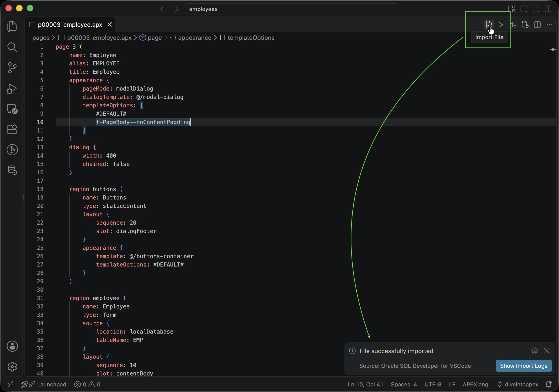Image resolution: width=559 pixels, height=392 pixels.
Task: Click the side-by-side compare icon in editor toolbar
Action: 513,25
